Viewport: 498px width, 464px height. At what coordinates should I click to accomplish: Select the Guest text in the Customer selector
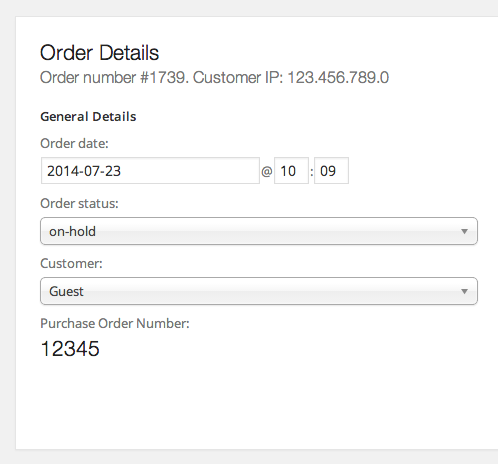click(x=66, y=291)
